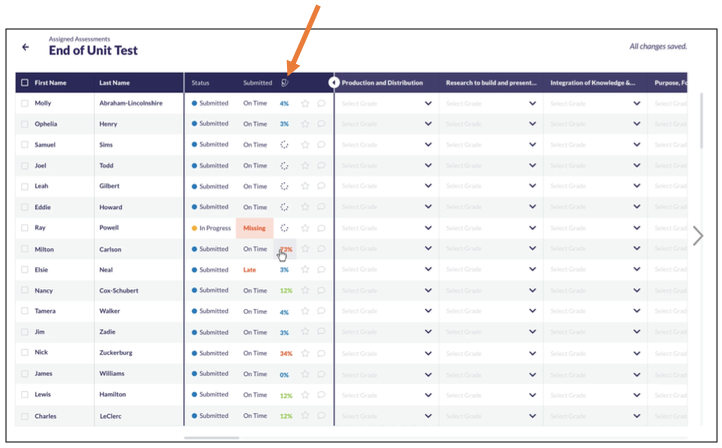Check the box beside Tamera Walker
This screenshot has width=722, height=448.
(x=25, y=311)
